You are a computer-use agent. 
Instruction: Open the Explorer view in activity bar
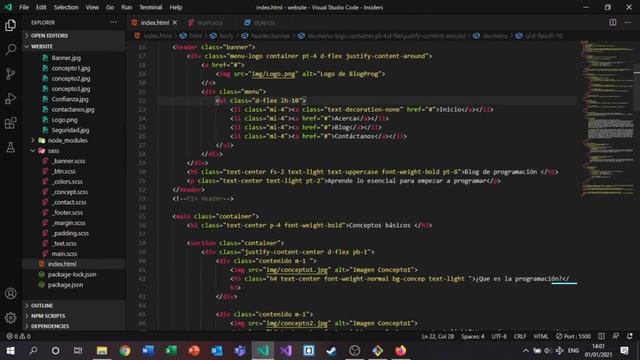11,25
